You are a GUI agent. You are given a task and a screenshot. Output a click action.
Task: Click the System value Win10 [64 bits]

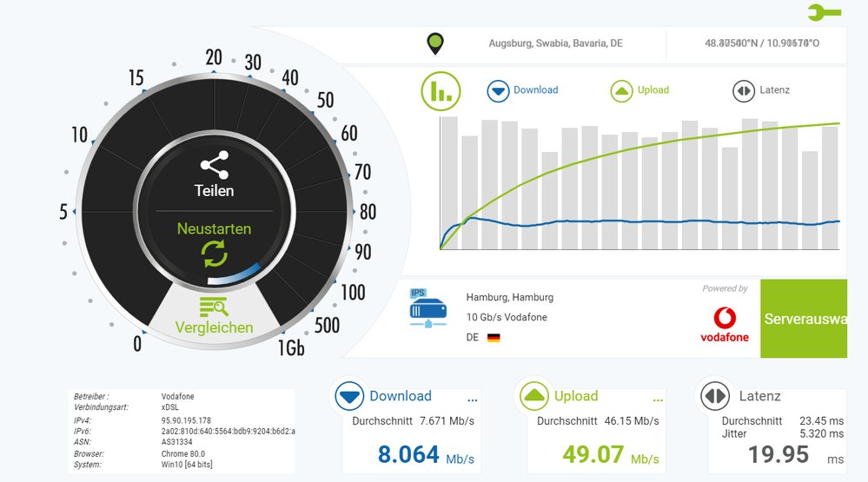click(187, 465)
